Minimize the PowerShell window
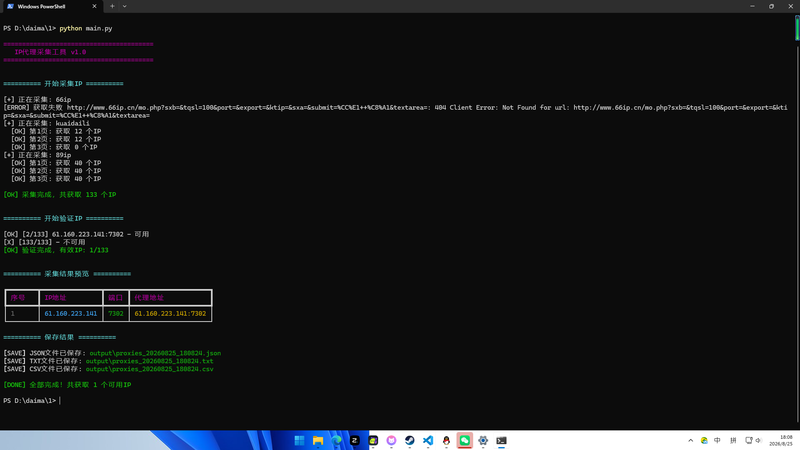Image resolution: width=800 pixels, height=450 pixels. click(x=752, y=6)
